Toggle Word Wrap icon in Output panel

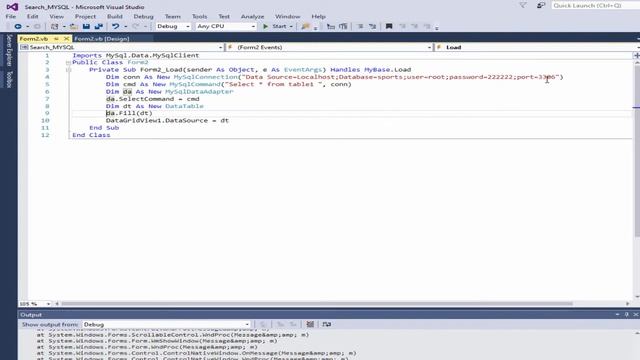[x=327, y=324]
